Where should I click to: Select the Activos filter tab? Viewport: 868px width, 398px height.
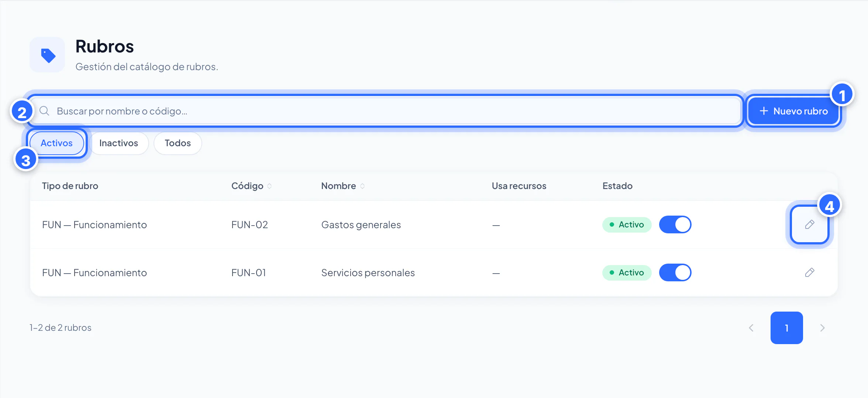pos(56,143)
